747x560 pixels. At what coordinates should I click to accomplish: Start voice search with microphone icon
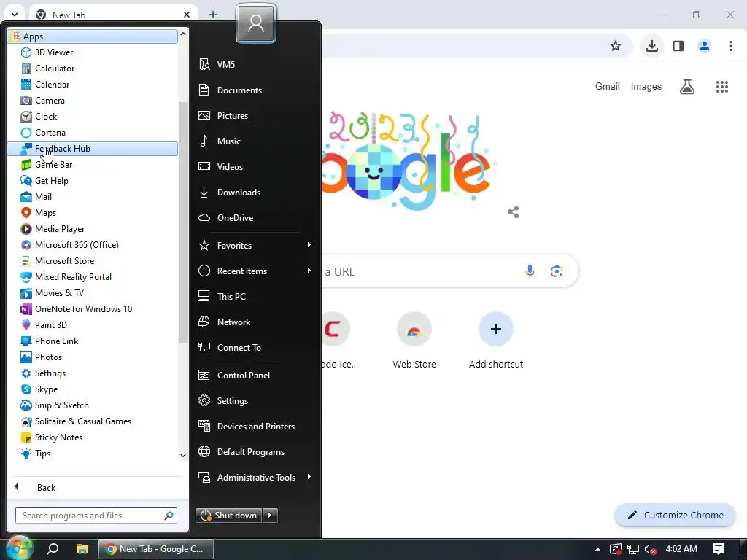click(530, 271)
